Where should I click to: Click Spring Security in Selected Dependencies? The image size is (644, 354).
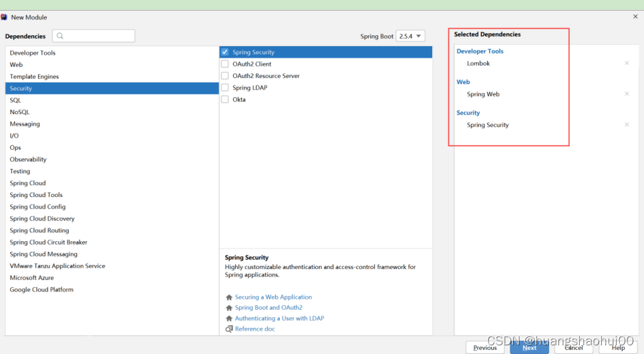pos(488,125)
